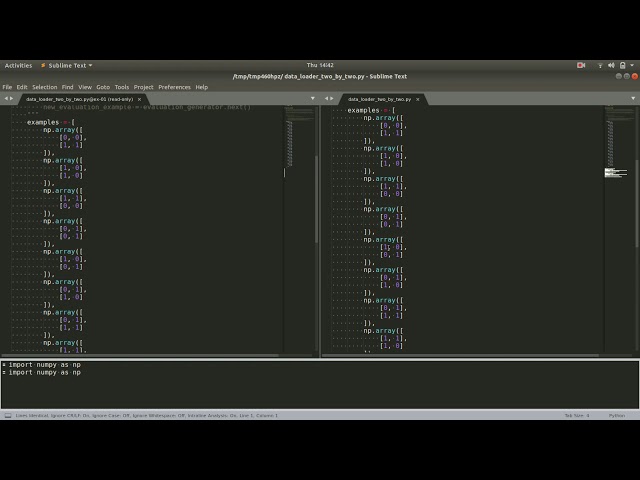The image size is (640, 480).
Task: Click left pane next tab arrow
Action: (11, 98)
